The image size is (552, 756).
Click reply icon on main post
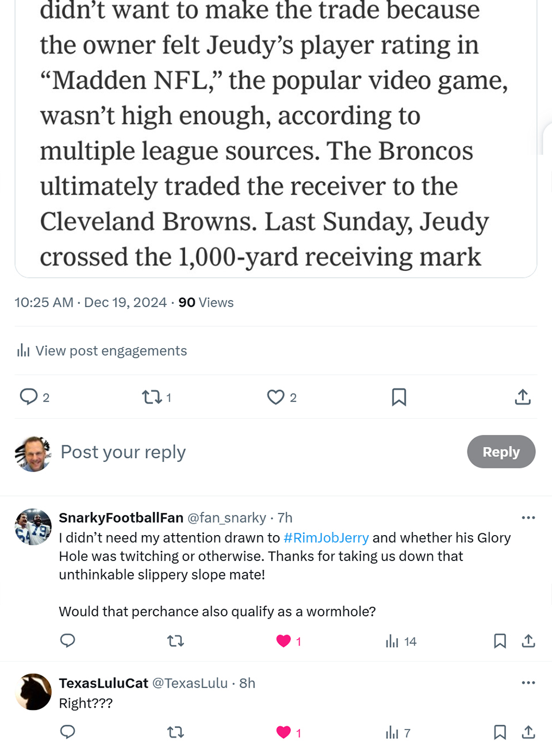click(29, 397)
